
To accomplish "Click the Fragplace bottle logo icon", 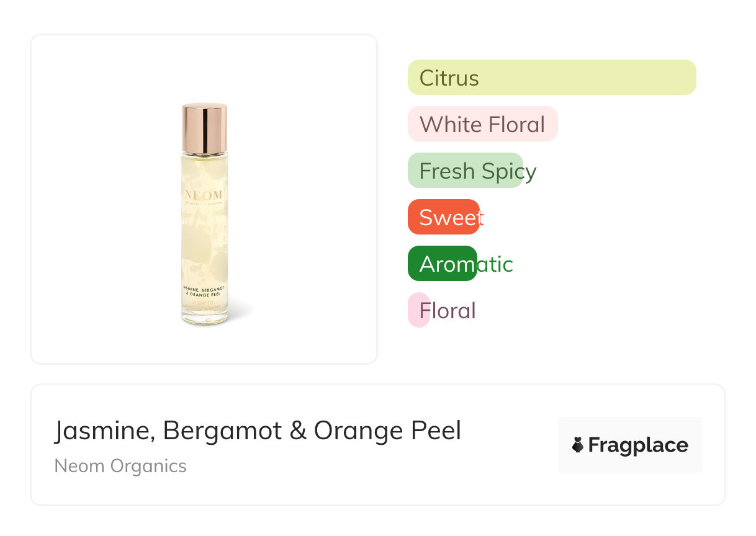I will pos(578,445).
